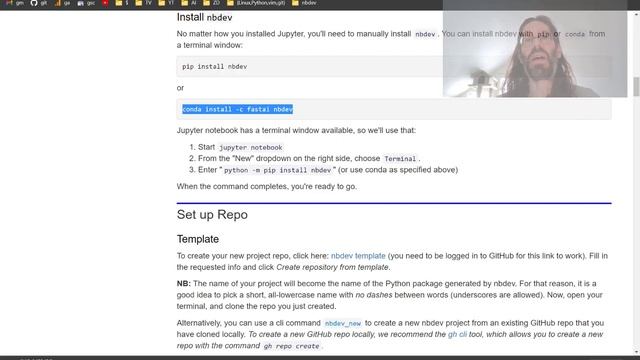Image resolution: width=640 pixels, height=360 pixels.
Task: Click the 'gh repo create' inline code
Action: tap(291, 346)
